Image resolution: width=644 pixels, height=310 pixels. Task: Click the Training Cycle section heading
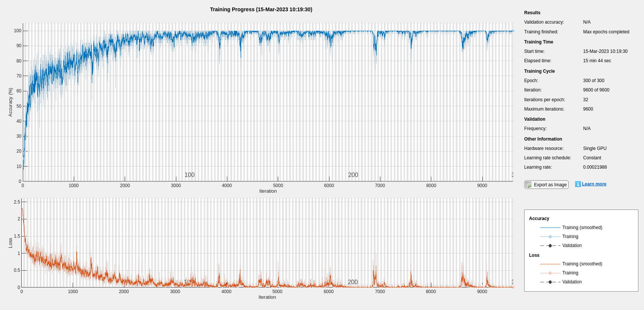539,71
